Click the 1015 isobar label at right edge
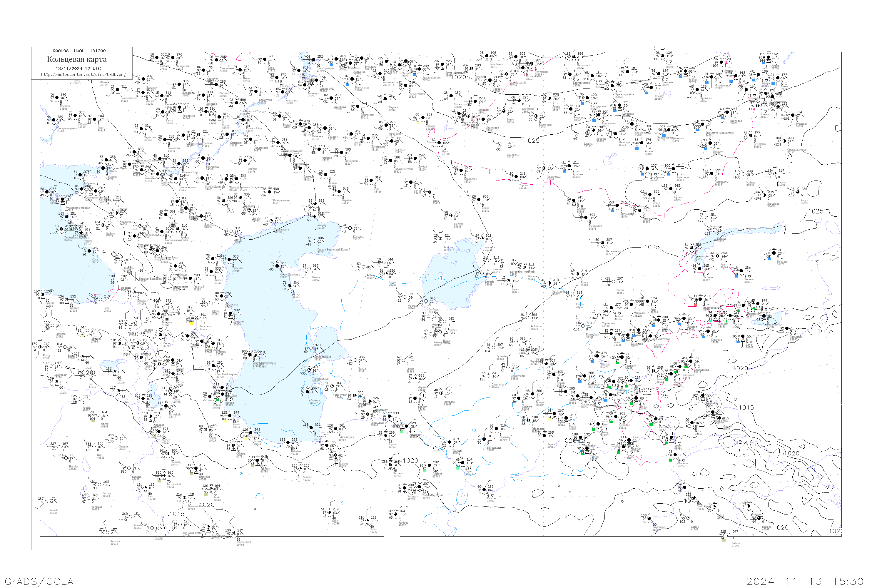 coord(825,331)
